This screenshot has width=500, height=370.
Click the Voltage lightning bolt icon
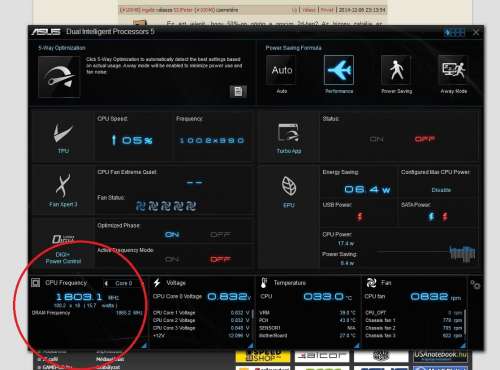[157, 283]
